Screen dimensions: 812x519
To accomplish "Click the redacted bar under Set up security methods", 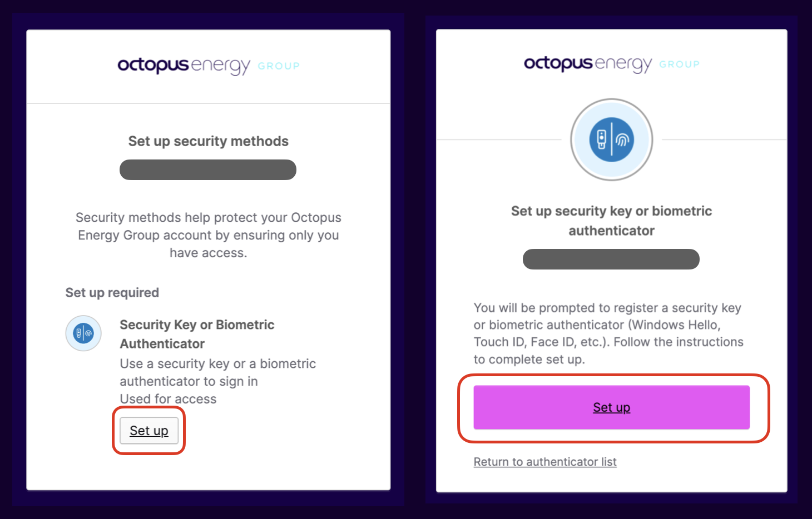I will [x=208, y=169].
